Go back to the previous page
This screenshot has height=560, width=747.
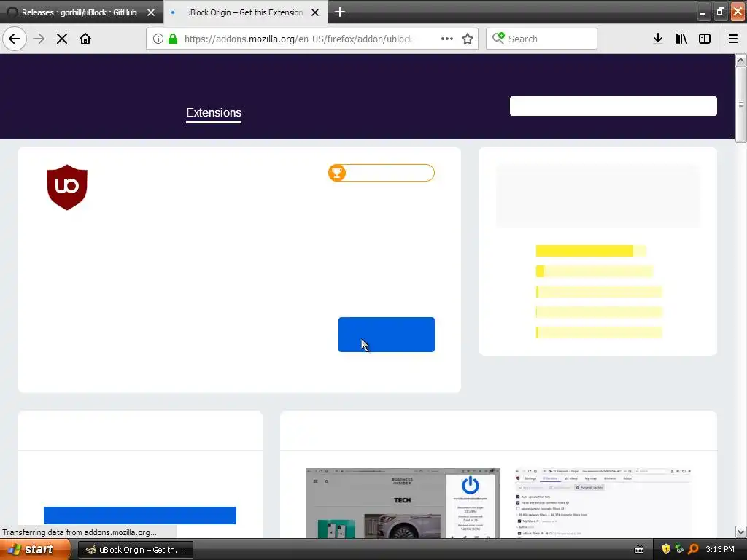click(x=15, y=39)
